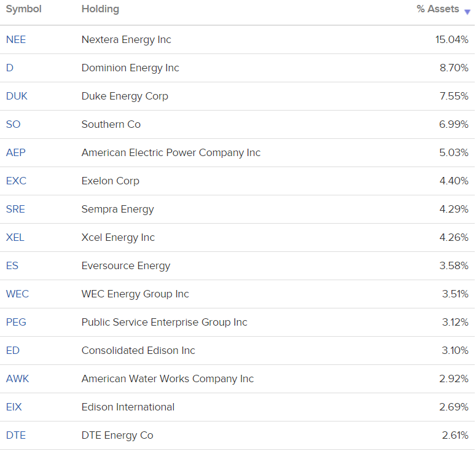This screenshot has width=476, height=451.
Task: Open the EIX ticker link
Action: click(x=14, y=407)
